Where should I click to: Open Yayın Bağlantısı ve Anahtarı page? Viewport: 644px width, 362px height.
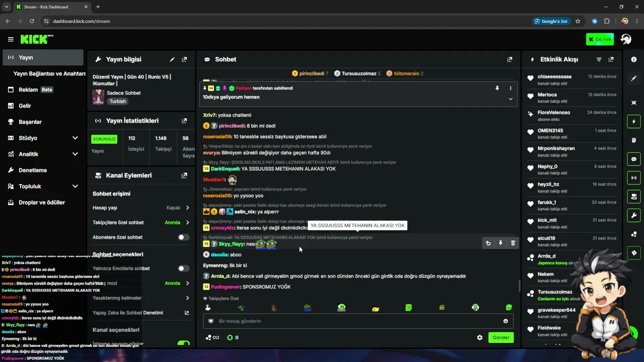coord(49,73)
